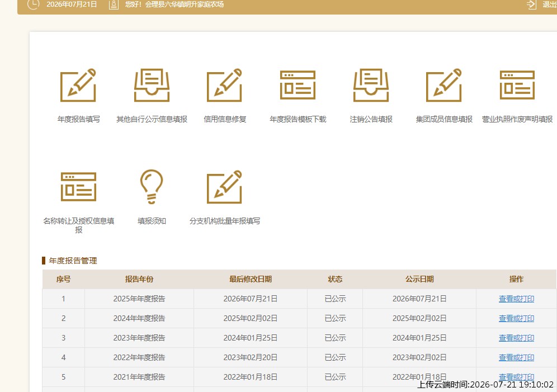Open the 其他自行公示信息填报 inbox icon

point(152,85)
